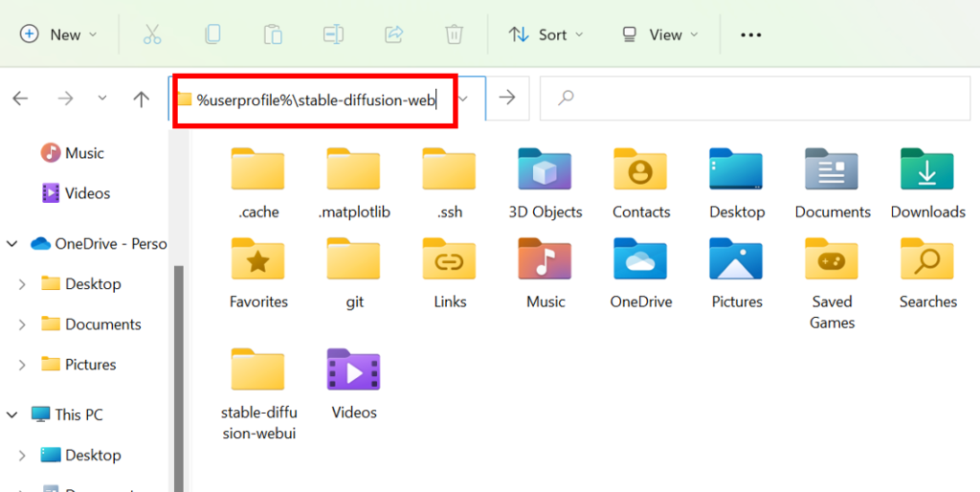Screen dimensions: 980x492
Task: Open the Downloads folder icon
Action: [x=927, y=170]
